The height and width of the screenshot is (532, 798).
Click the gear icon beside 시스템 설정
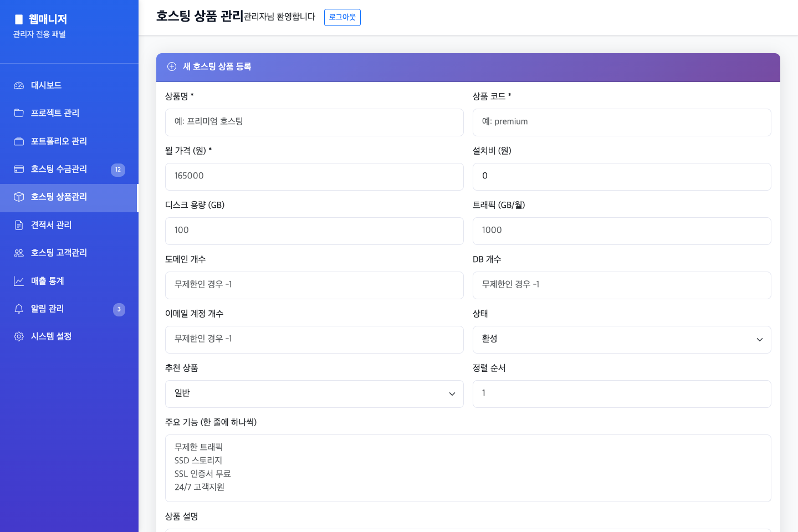(19, 336)
